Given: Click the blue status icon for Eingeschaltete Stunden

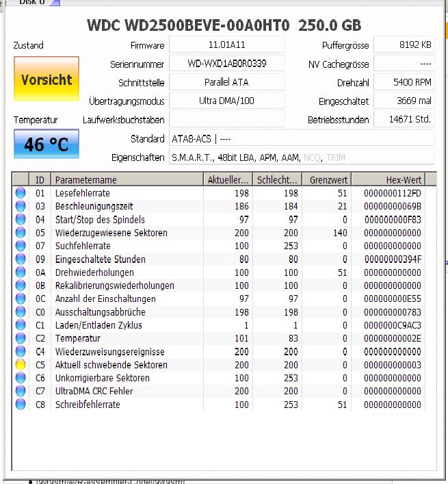Looking at the screenshot, I should click(21, 259).
